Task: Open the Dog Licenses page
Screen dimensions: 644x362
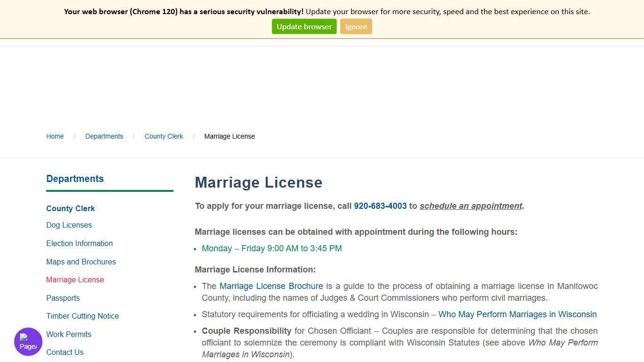Action: [x=69, y=225]
